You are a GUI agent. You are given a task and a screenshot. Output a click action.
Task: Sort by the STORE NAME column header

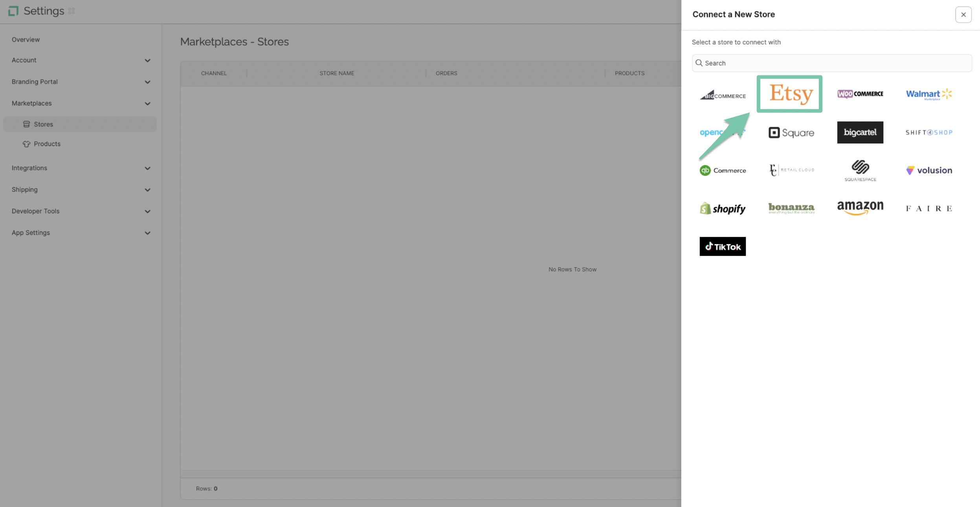pyautogui.click(x=337, y=73)
